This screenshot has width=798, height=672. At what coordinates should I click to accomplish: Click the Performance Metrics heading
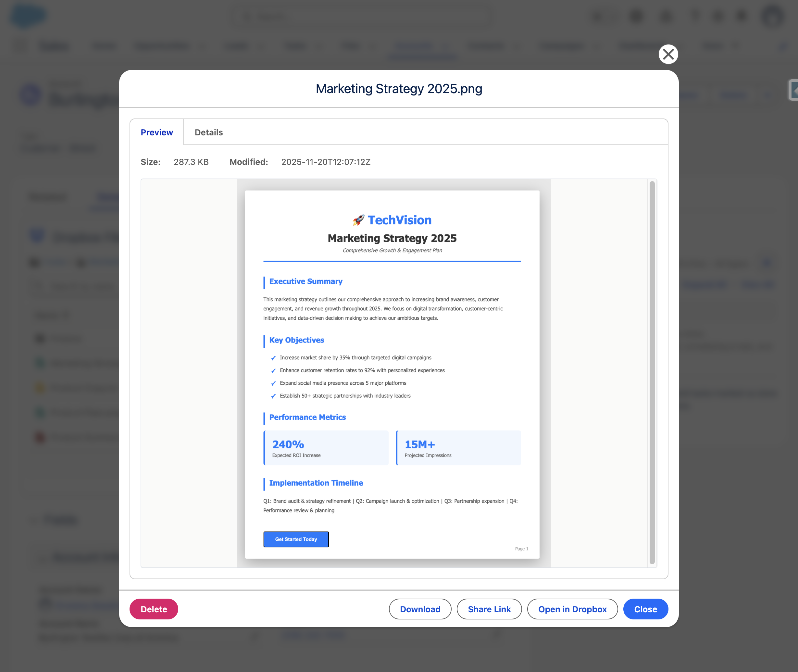(x=307, y=417)
